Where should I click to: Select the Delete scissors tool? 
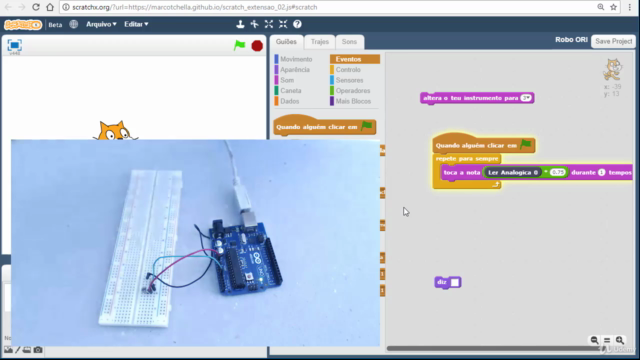254,24
